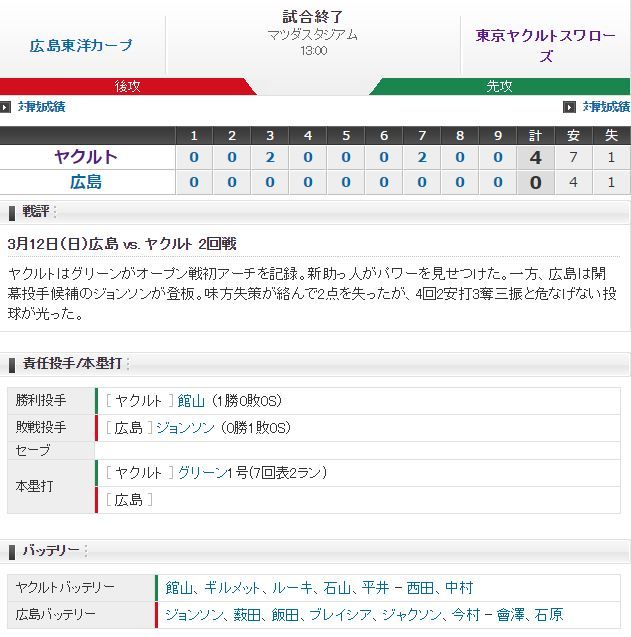Click the right 対戦成績 link under 先攻
The width and height of the screenshot is (631, 637).
pos(606,107)
